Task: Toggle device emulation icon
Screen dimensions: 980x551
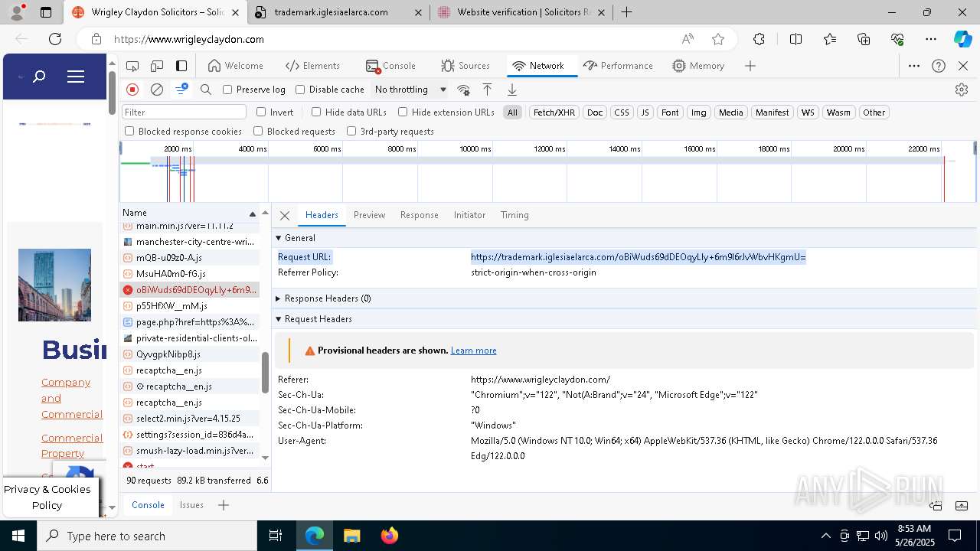Action: point(157,66)
